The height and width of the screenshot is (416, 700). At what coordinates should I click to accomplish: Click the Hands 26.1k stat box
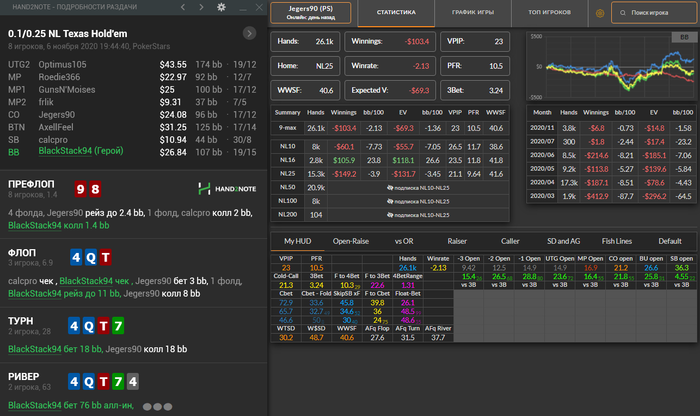tap(305, 42)
